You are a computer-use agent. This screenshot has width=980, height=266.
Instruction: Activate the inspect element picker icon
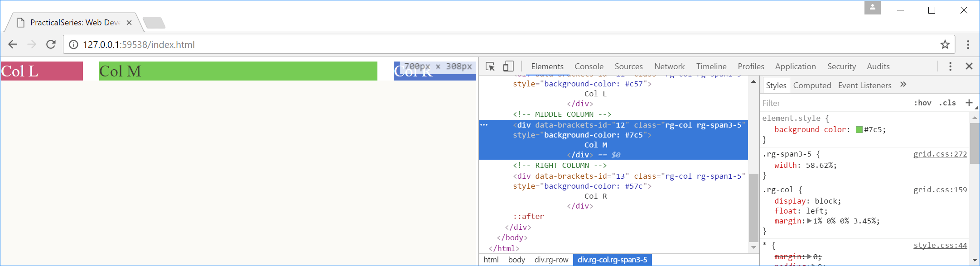(x=490, y=66)
